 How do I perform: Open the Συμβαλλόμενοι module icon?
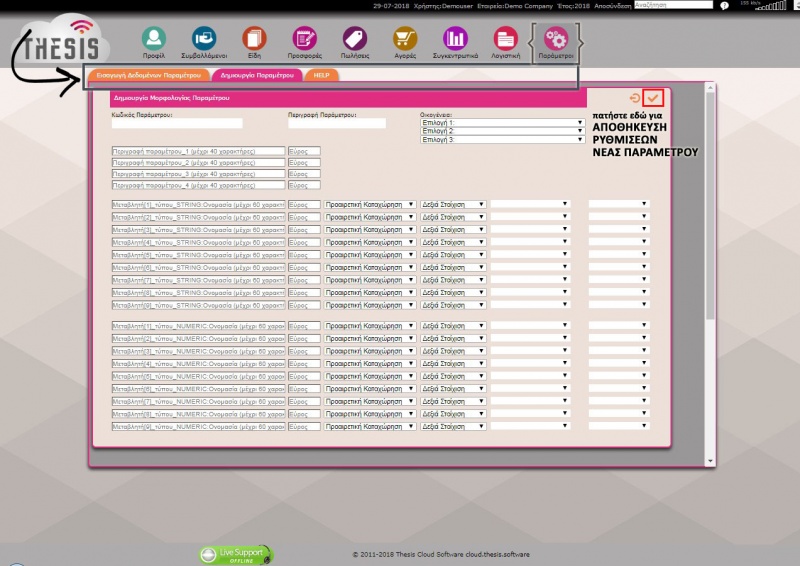point(203,39)
